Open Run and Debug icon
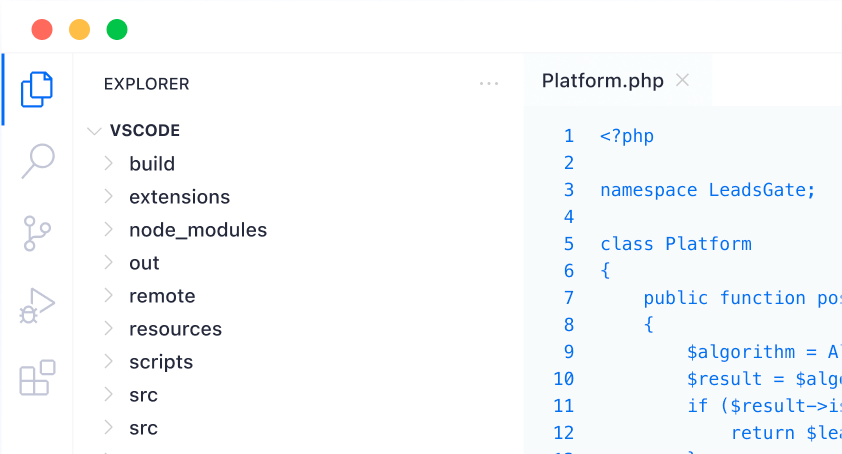 pyautogui.click(x=37, y=305)
